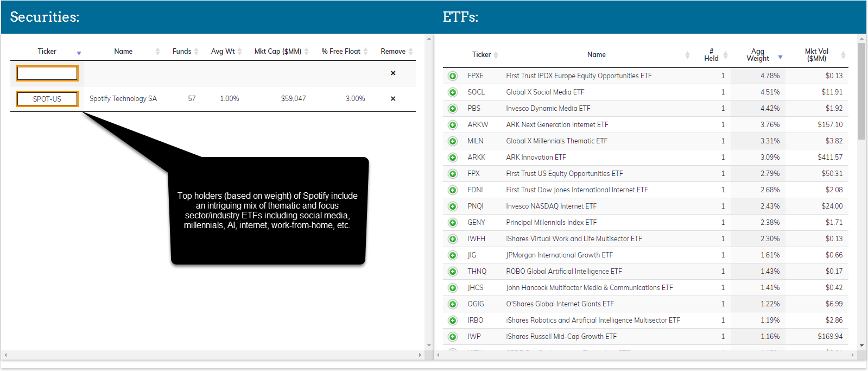
Task: Sort securities by Name column
Action: tap(123, 52)
